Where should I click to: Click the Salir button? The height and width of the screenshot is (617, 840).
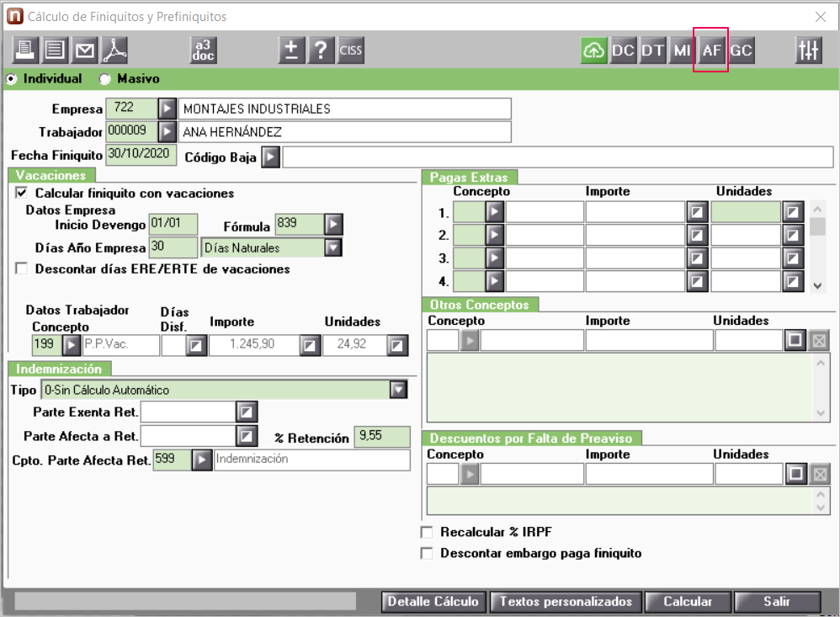[778, 602]
